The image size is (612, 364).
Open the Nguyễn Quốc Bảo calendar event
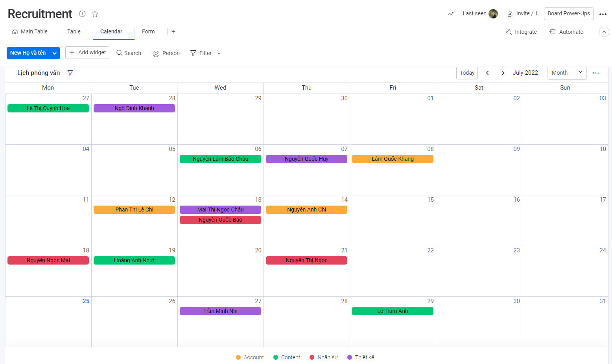pyautogui.click(x=220, y=220)
